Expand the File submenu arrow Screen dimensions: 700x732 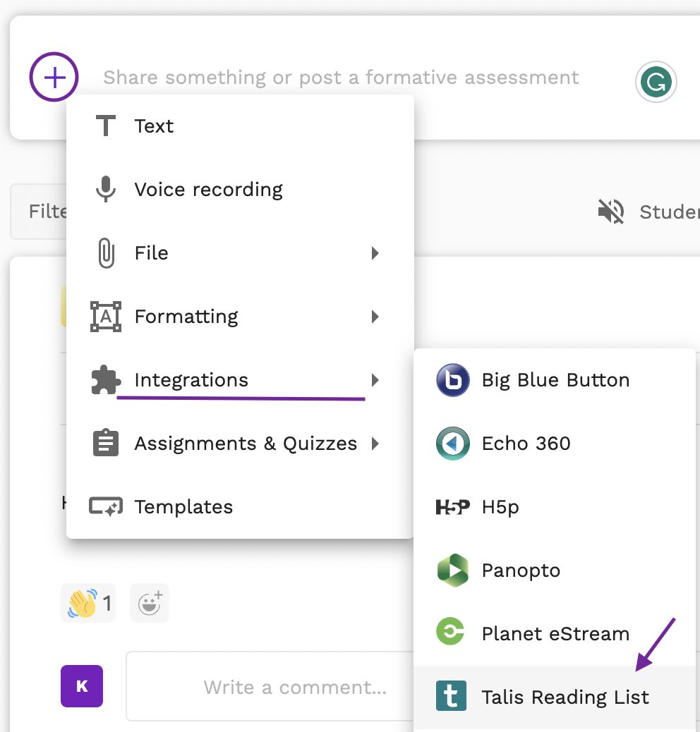pos(375,253)
